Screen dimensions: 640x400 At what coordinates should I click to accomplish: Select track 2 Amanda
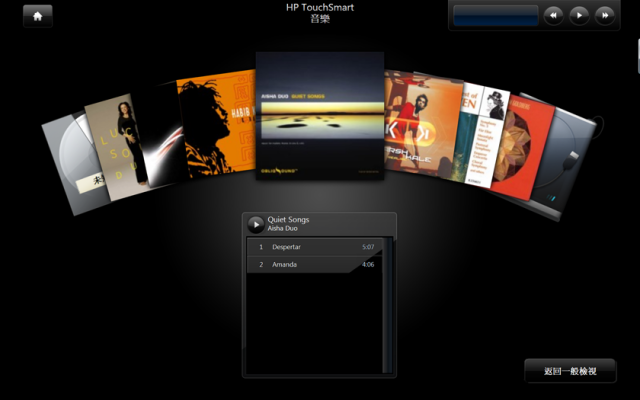[x=315, y=264]
